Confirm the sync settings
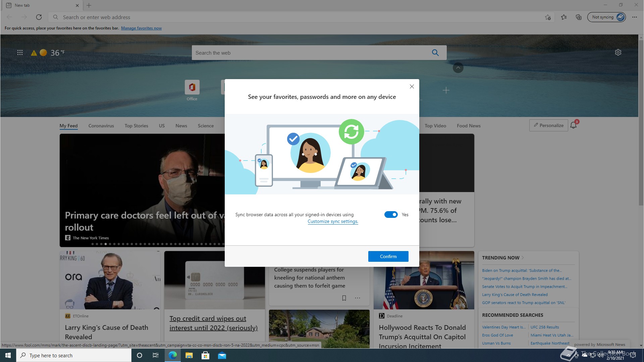644x362 pixels. tap(388, 256)
